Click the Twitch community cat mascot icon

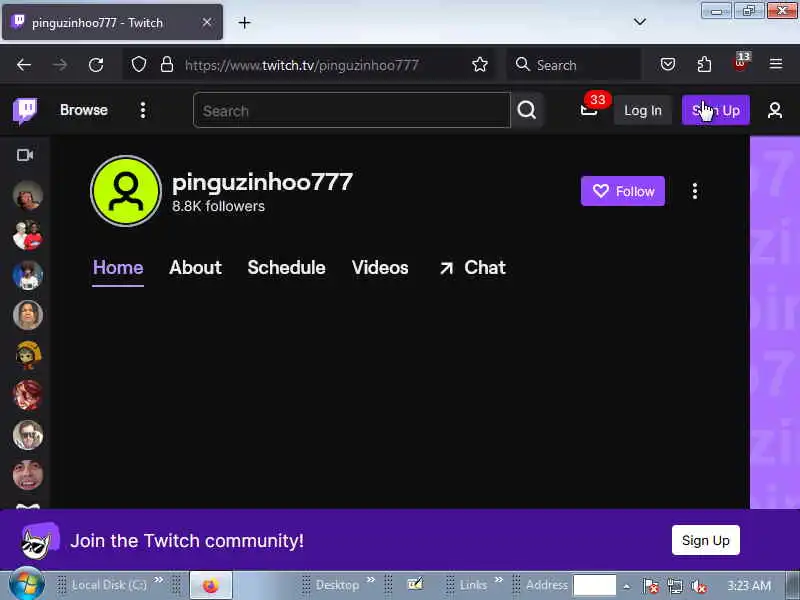point(39,540)
